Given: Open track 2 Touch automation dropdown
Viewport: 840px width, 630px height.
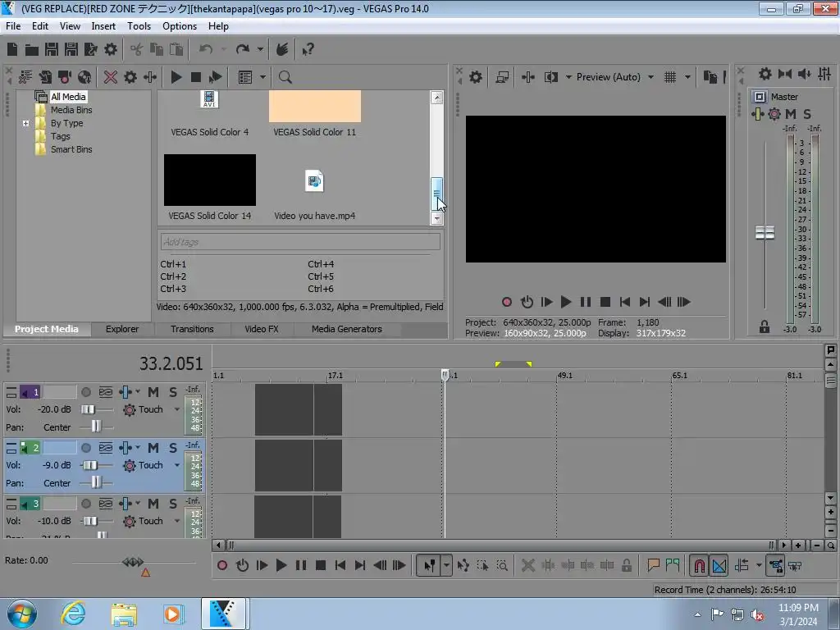Looking at the screenshot, I should coord(177,465).
